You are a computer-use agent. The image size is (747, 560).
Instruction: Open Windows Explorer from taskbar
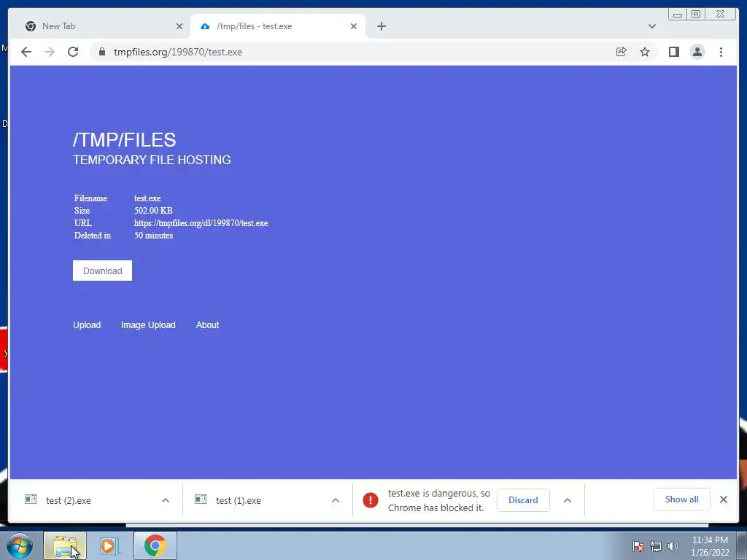[65, 545]
